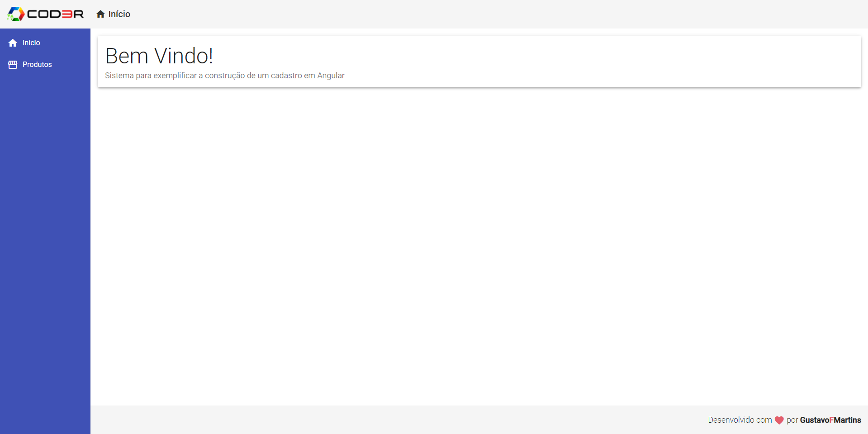Viewport: 868px width, 434px height.
Task: Click Desenvolvido com text in the footer
Action: pyautogui.click(x=740, y=420)
